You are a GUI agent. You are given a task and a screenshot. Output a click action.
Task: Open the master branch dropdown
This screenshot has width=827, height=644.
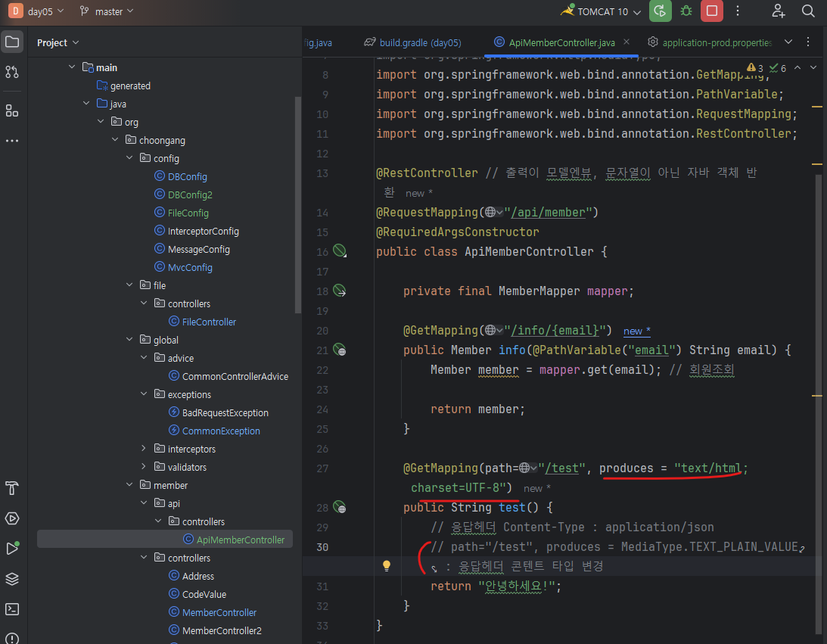pos(107,11)
